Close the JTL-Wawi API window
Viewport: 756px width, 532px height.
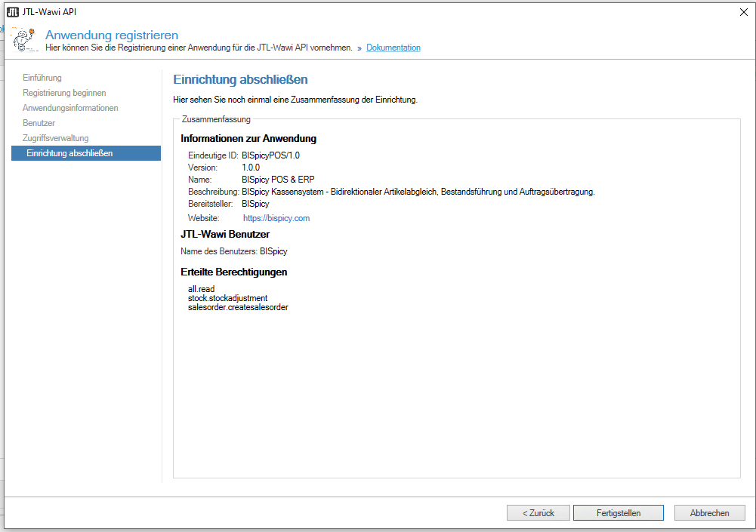(x=743, y=11)
